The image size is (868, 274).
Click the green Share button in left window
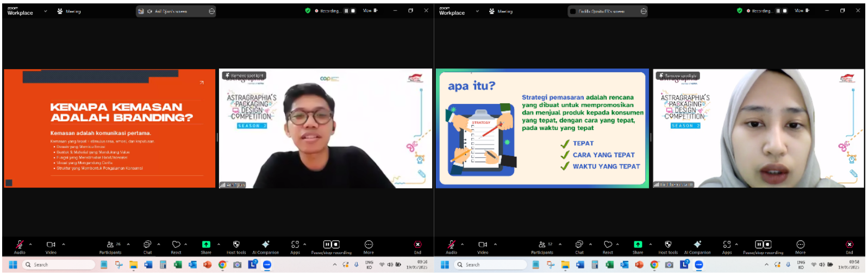206,245
